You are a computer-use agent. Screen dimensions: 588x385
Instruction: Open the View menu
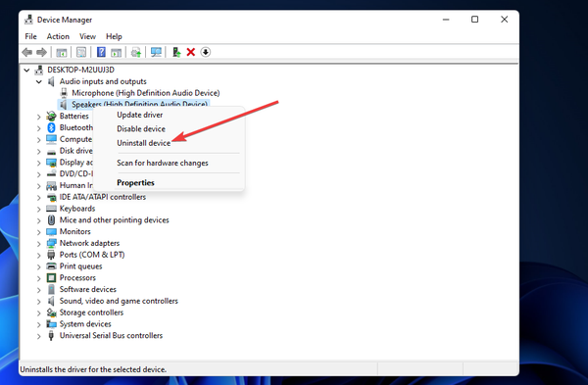[87, 36]
